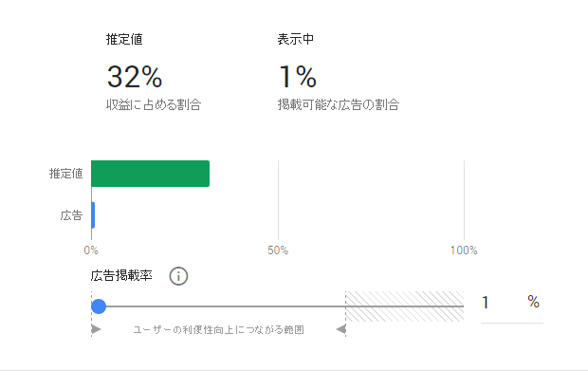Click the 広告 chart row label

71,215
